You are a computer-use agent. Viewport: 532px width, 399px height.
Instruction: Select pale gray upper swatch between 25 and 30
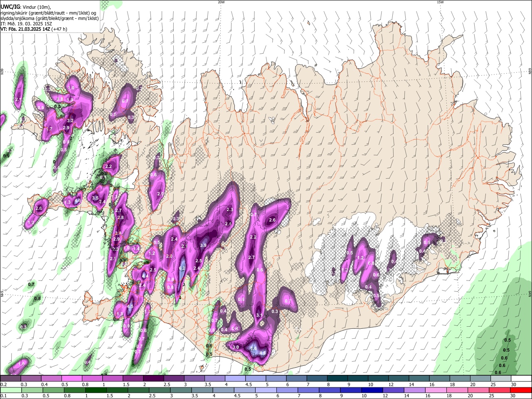[501, 379]
